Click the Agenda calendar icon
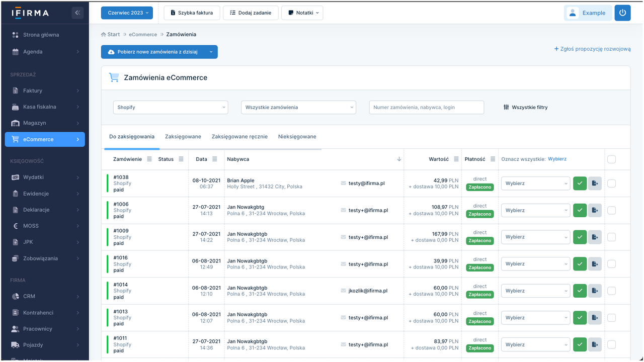 [15, 52]
